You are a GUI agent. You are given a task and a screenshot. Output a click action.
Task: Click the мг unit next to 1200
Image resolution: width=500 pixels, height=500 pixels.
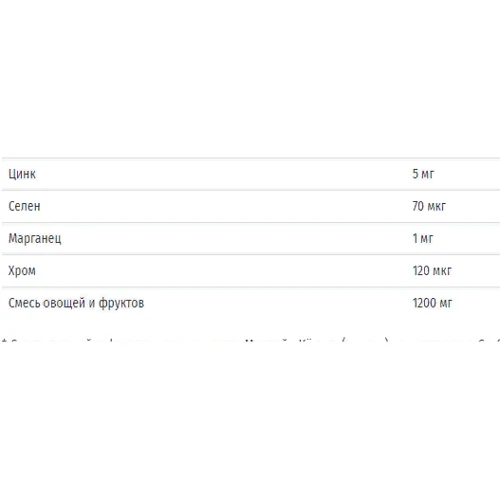pyautogui.click(x=446, y=304)
